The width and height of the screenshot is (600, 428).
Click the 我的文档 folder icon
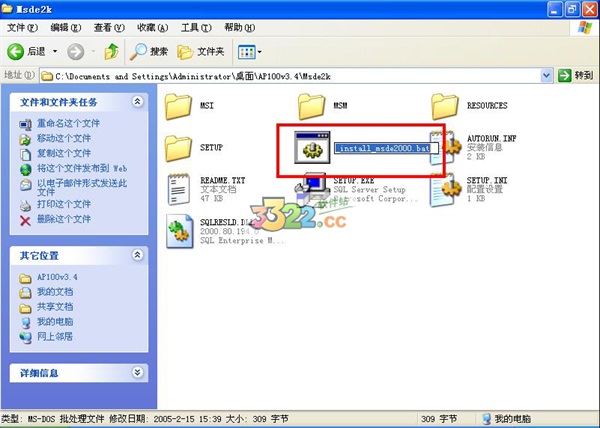click(25, 293)
